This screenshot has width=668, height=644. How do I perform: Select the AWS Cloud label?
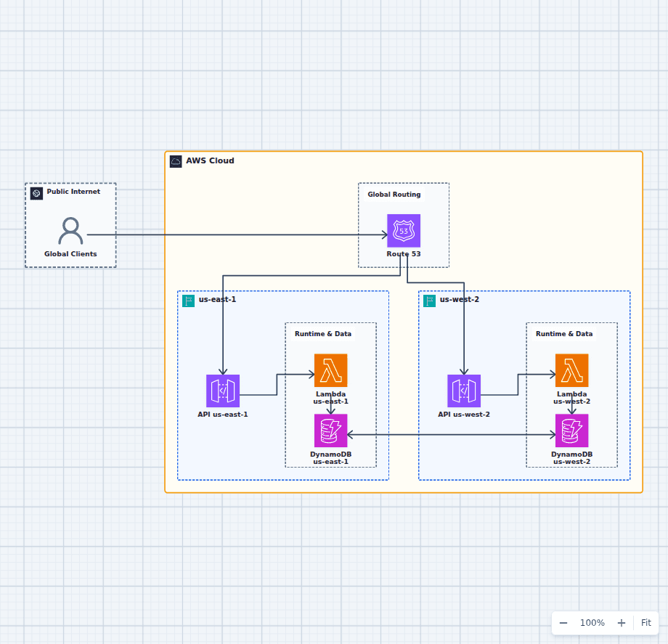pos(210,160)
